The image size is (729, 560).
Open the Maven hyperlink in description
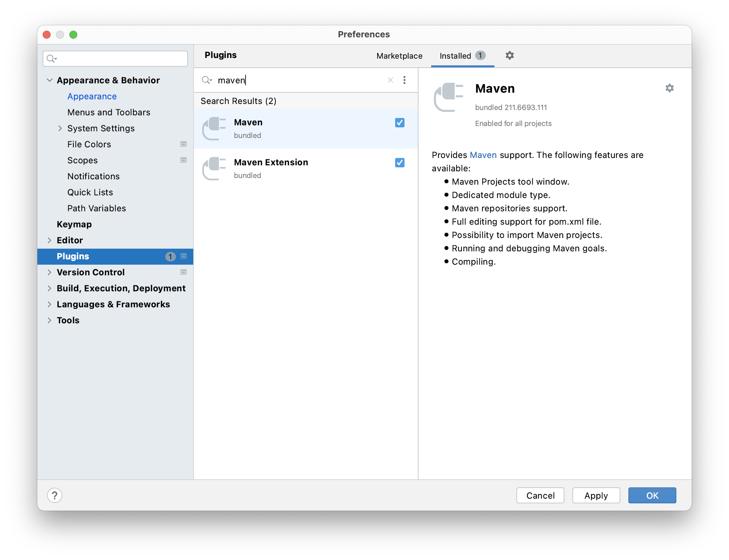(483, 155)
